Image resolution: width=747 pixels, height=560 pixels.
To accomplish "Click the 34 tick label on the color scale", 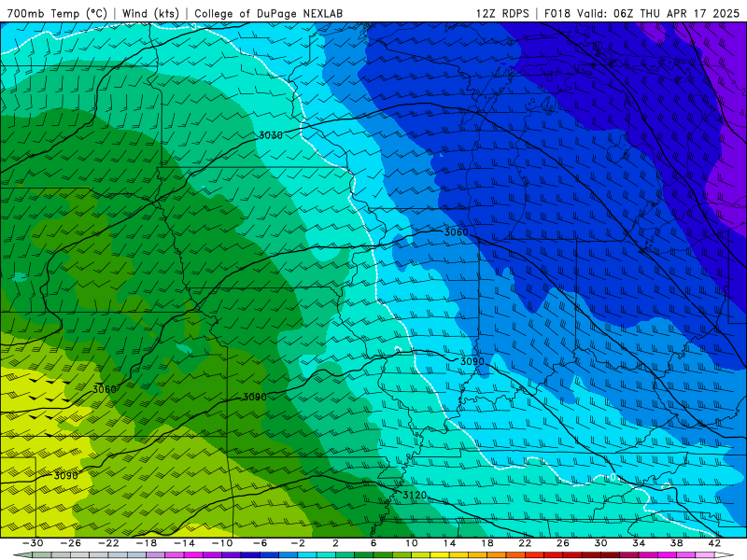I will pyautogui.click(x=639, y=543).
